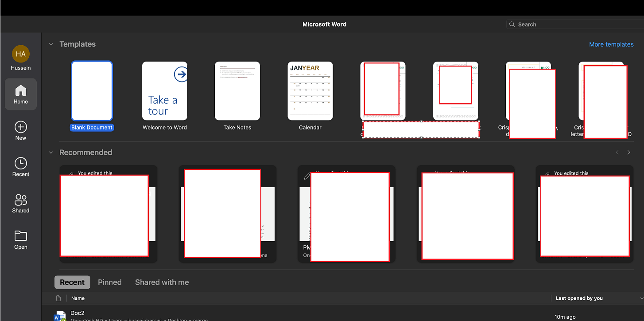644x321 pixels.
Task: Click the 10m ago timestamp
Action: (x=565, y=317)
